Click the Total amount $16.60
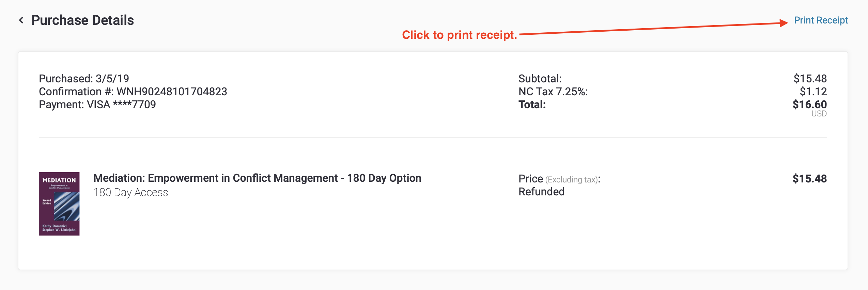The image size is (868, 290). coord(809,104)
